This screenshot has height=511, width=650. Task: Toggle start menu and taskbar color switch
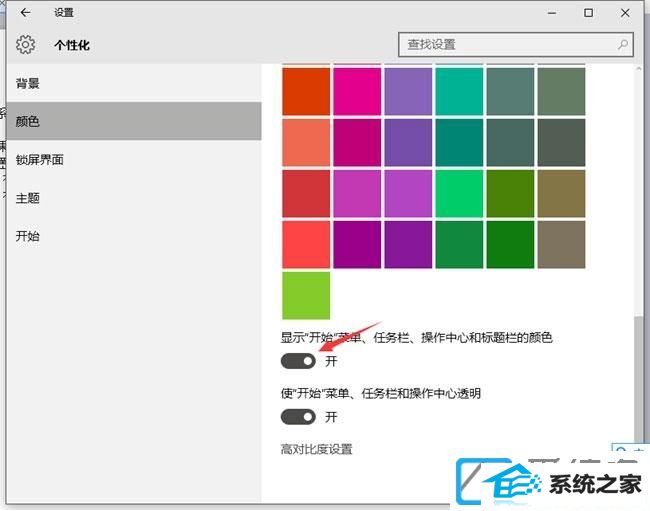click(x=298, y=361)
